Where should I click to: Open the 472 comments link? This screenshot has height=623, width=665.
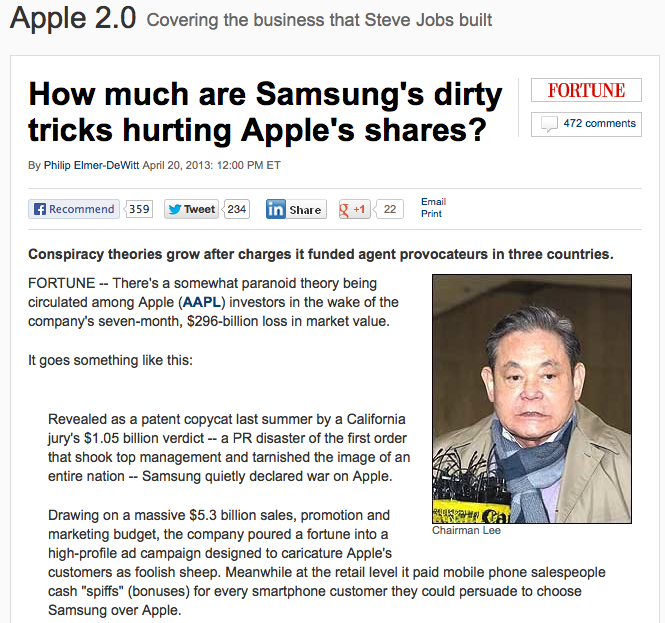(599, 123)
